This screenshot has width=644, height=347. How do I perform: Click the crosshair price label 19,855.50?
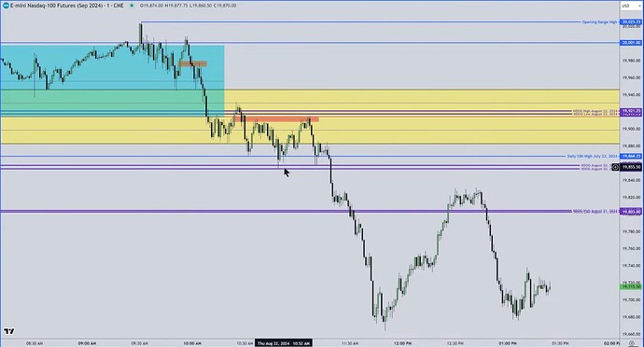click(631, 167)
